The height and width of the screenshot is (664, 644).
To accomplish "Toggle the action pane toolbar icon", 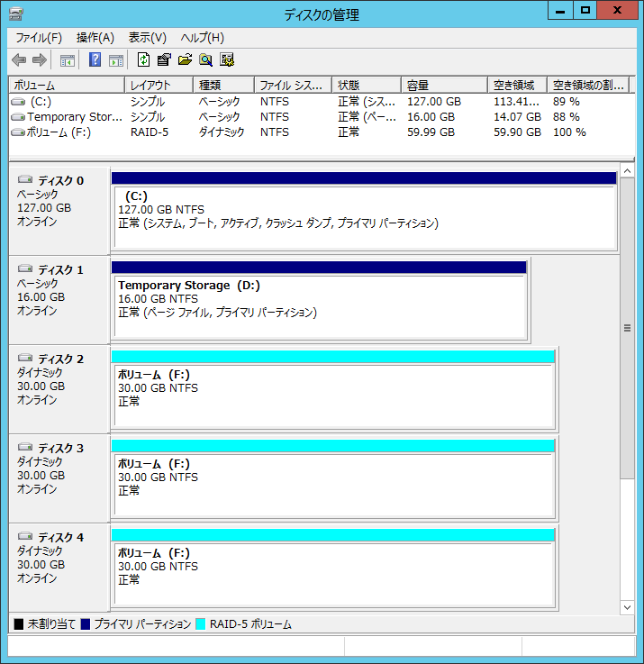I will [116, 60].
